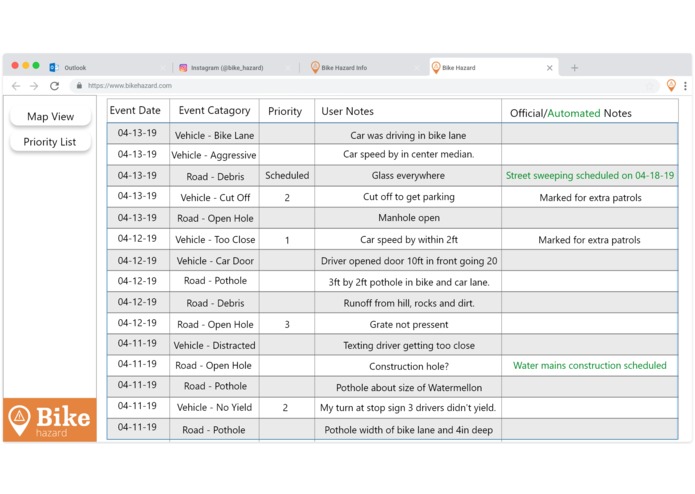695x494 pixels.
Task: Open Map View
Action: (x=51, y=117)
